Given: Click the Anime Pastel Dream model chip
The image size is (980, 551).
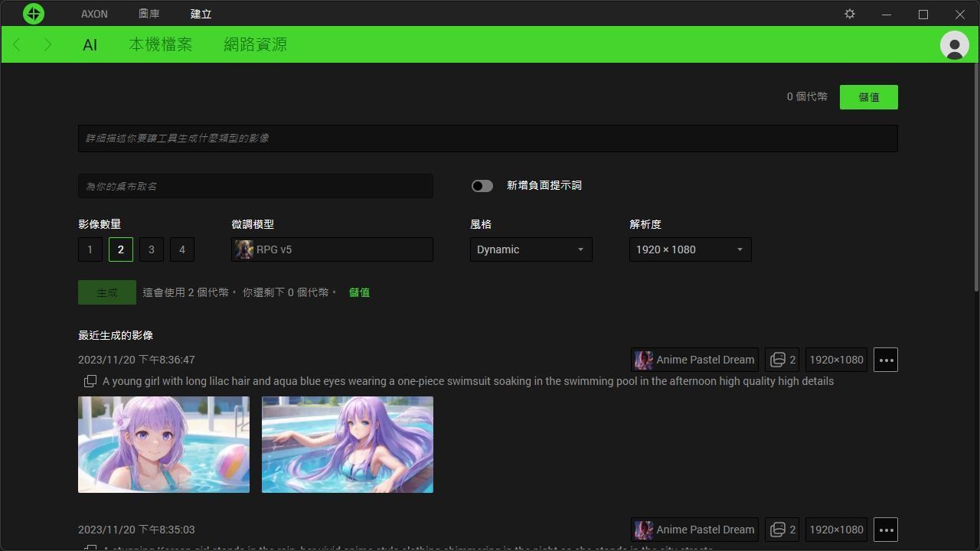Looking at the screenshot, I should [x=694, y=360].
